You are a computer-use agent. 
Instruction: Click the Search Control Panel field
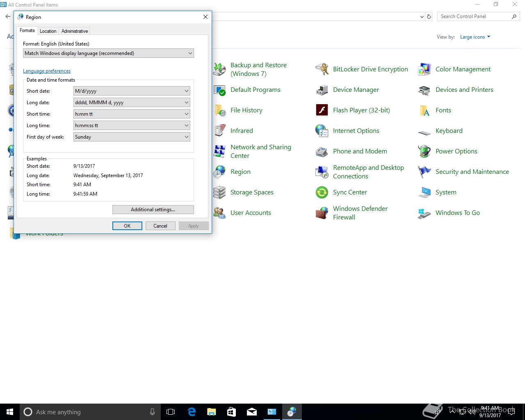pos(475,16)
